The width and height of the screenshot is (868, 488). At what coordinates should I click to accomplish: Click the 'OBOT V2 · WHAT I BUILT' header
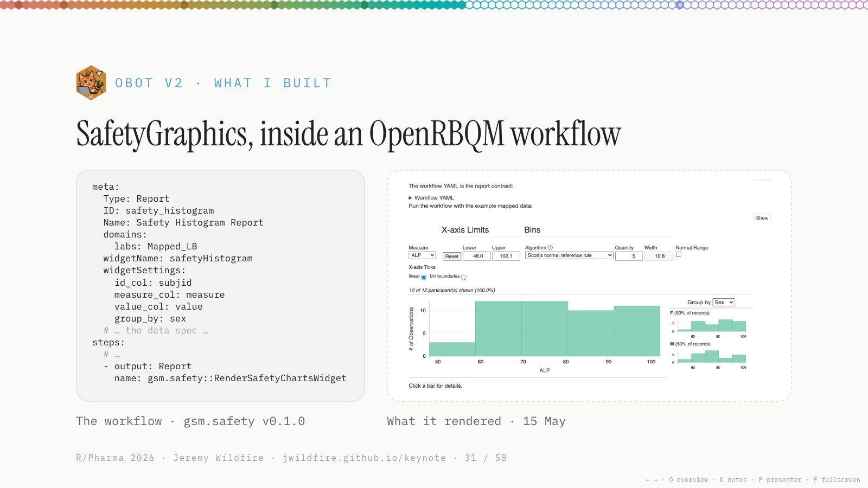coord(223,83)
